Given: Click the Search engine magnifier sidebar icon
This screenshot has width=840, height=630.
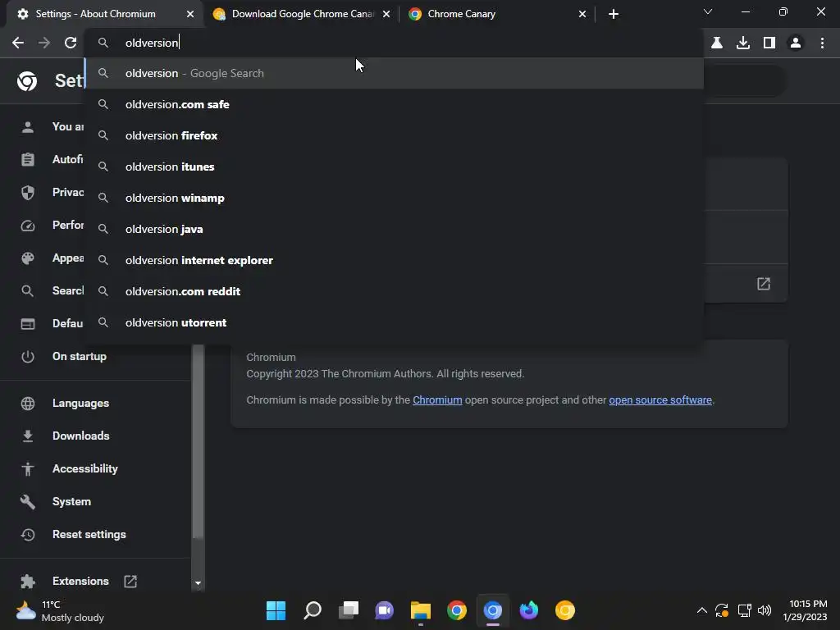Looking at the screenshot, I should [x=27, y=291].
